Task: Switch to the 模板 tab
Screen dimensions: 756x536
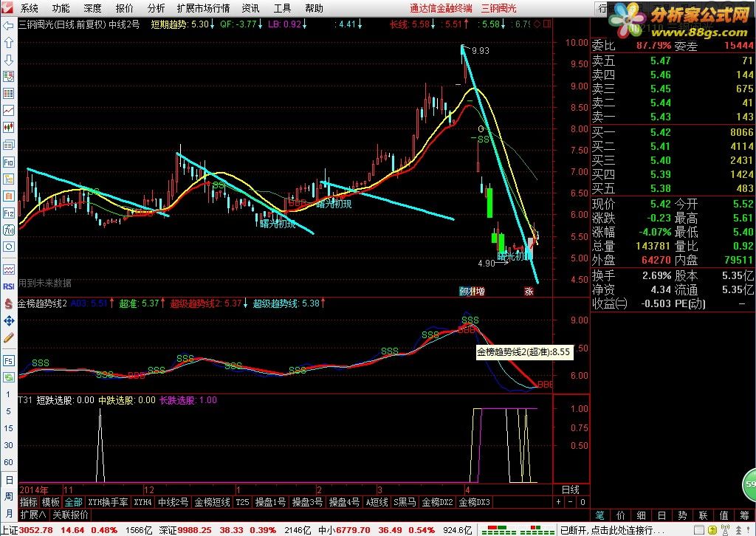Action: click(x=51, y=502)
